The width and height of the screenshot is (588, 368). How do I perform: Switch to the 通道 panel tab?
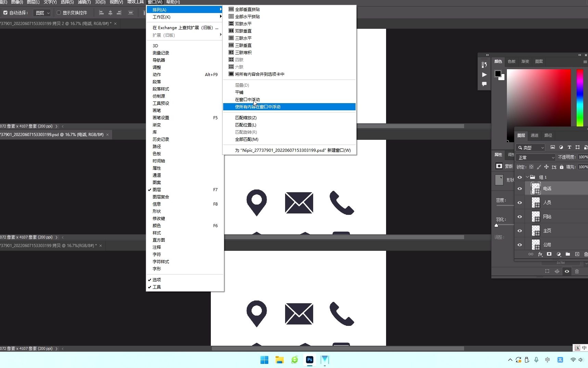[535, 135]
